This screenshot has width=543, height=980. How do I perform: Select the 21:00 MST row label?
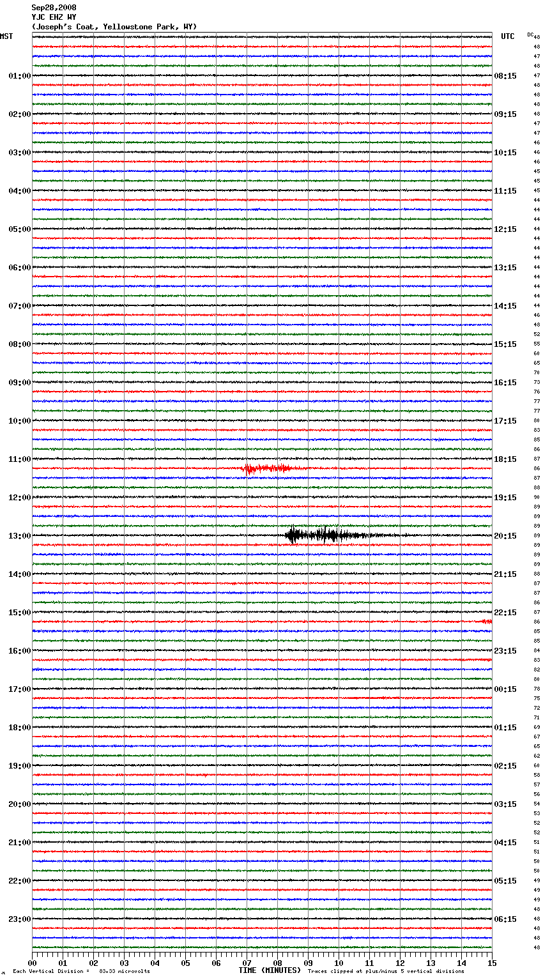[x=20, y=843]
